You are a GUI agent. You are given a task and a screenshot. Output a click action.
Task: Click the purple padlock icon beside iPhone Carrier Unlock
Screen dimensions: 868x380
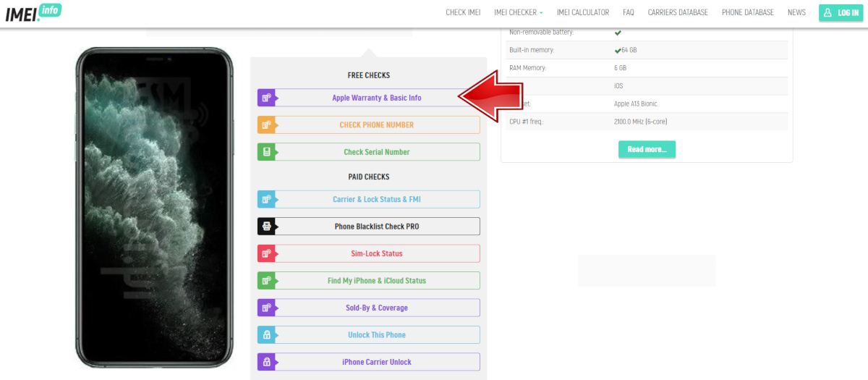tap(266, 362)
